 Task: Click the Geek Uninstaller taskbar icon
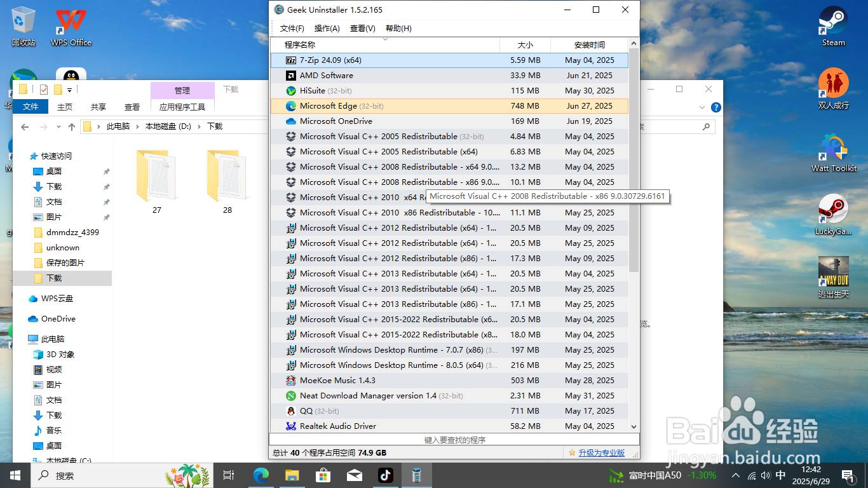tap(416, 475)
